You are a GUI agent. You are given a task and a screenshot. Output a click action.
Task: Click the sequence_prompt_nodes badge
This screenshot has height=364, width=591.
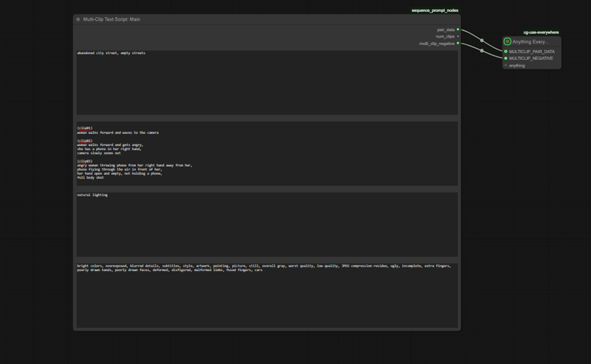[x=435, y=10]
